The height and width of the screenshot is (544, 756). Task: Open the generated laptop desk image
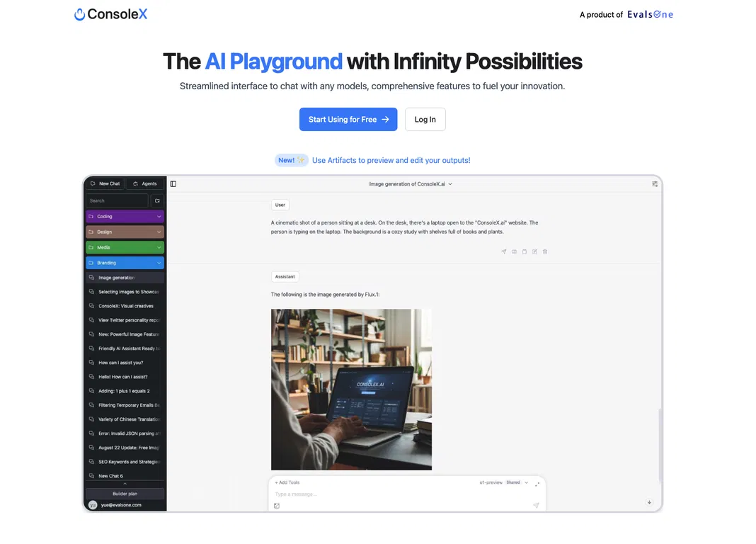click(352, 390)
